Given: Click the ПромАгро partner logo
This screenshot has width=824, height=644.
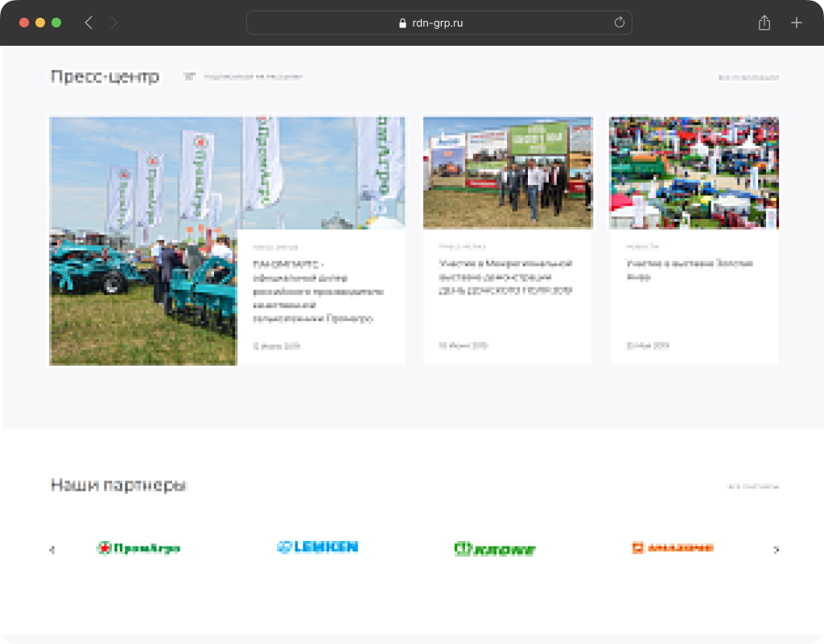Looking at the screenshot, I should 138,549.
